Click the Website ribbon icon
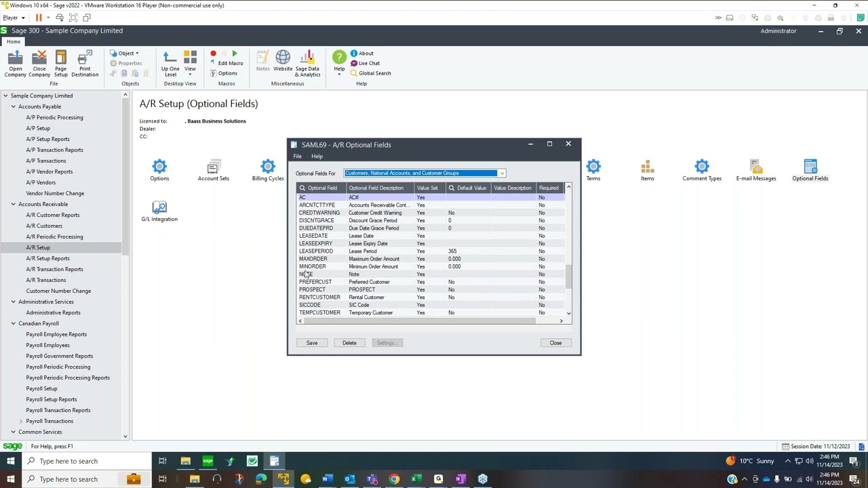The image size is (868, 488). (283, 61)
